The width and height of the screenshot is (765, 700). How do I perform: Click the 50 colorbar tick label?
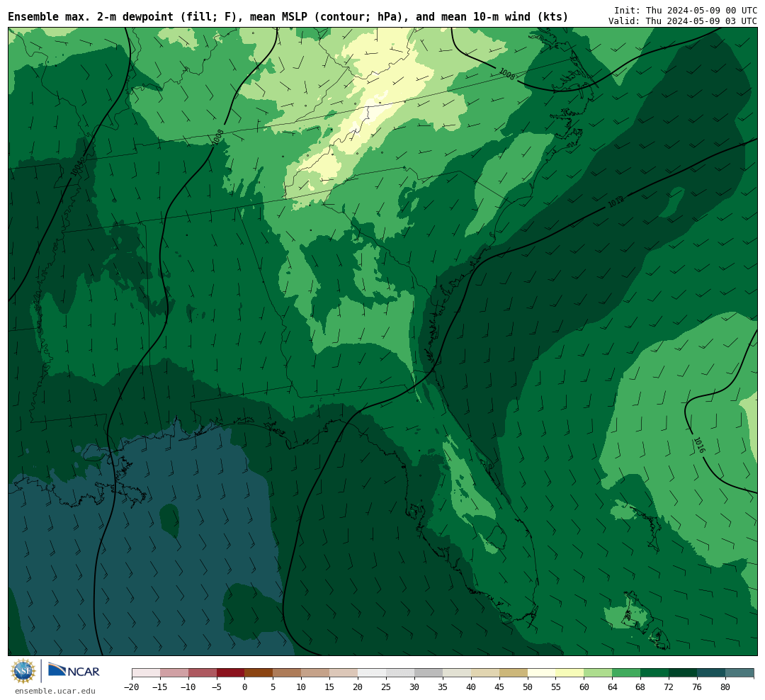pos(528,687)
